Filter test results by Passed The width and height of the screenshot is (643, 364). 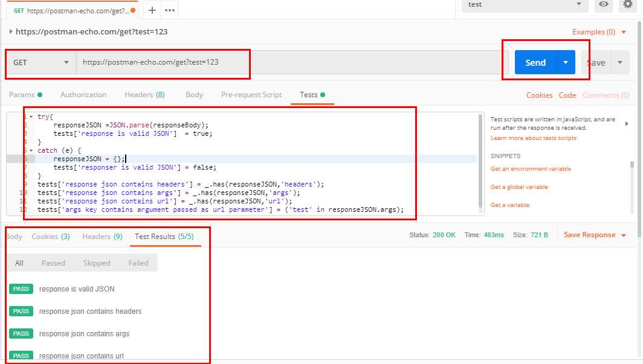[53, 263]
